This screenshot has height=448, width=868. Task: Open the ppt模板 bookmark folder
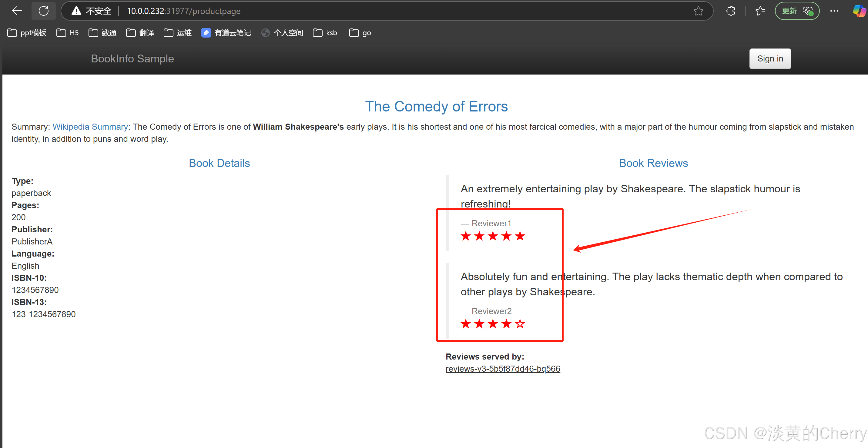27,33
